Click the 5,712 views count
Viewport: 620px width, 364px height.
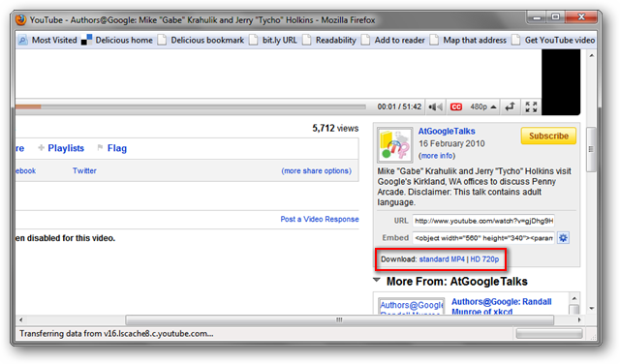(x=335, y=128)
